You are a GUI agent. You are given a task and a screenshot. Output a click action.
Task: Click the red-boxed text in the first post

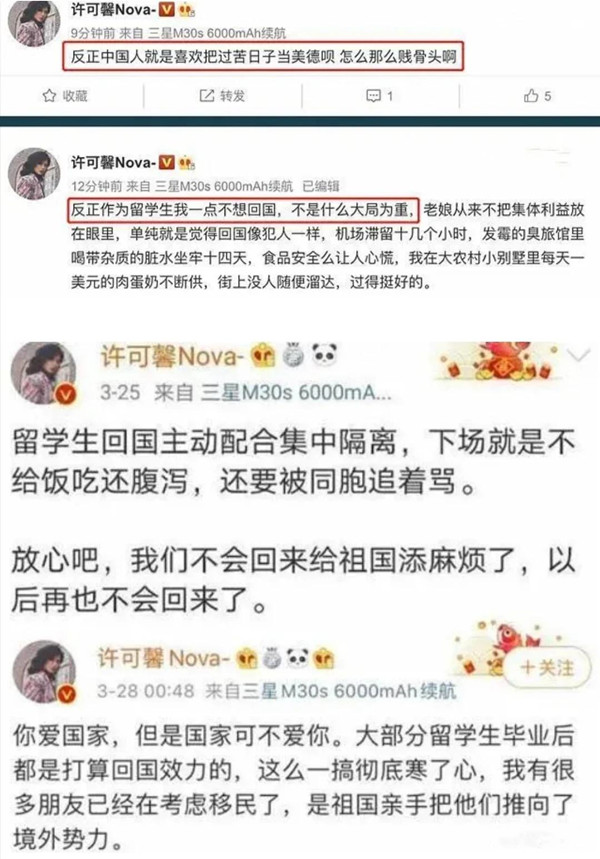click(263, 56)
